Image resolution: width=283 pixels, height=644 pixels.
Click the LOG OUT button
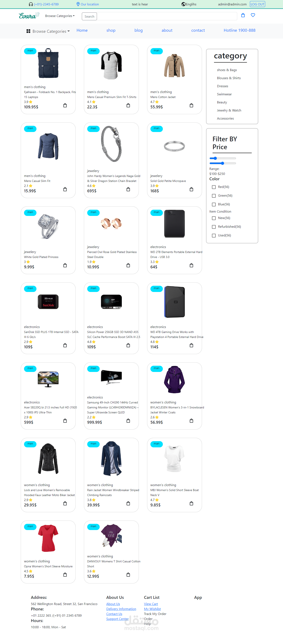[x=257, y=4]
